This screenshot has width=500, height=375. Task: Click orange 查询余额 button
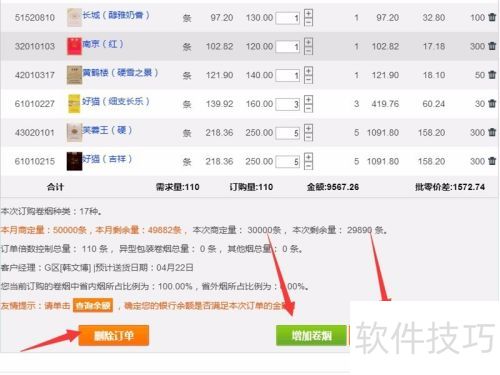tap(93, 305)
